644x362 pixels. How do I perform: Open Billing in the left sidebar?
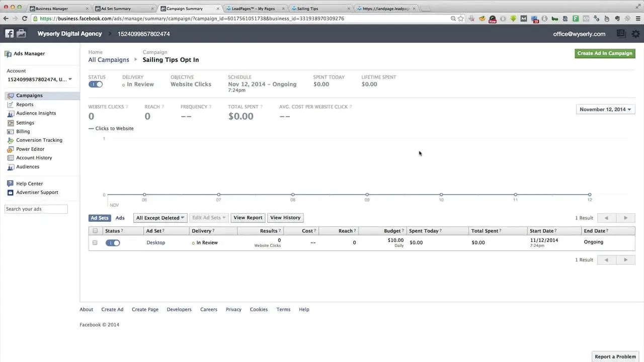23,132
